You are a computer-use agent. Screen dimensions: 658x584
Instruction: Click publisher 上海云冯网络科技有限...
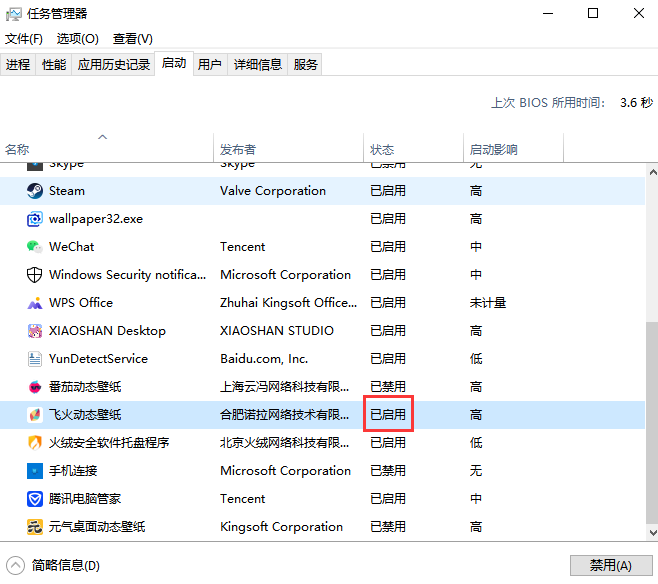tap(285, 387)
